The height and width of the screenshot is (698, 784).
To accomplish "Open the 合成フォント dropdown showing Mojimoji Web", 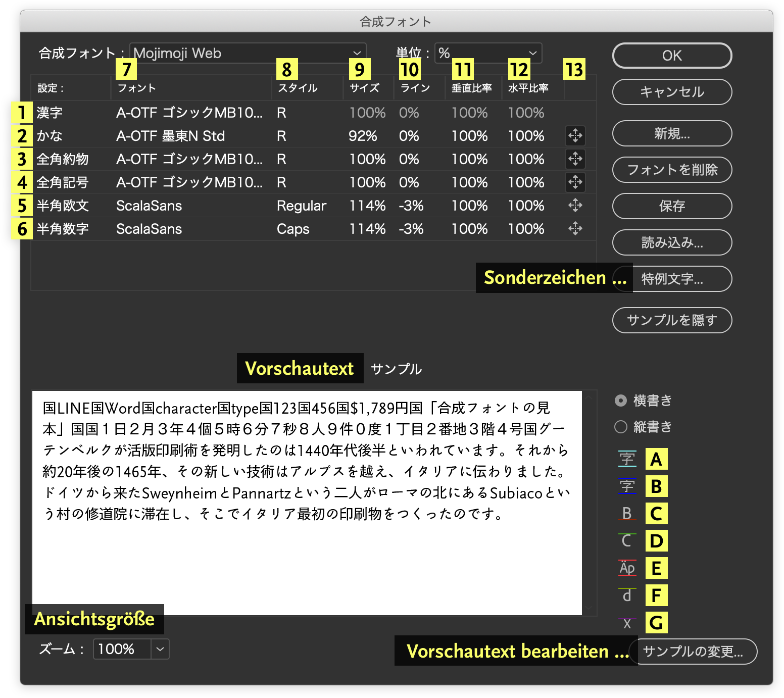I will pyautogui.click(x=248, y=53).
